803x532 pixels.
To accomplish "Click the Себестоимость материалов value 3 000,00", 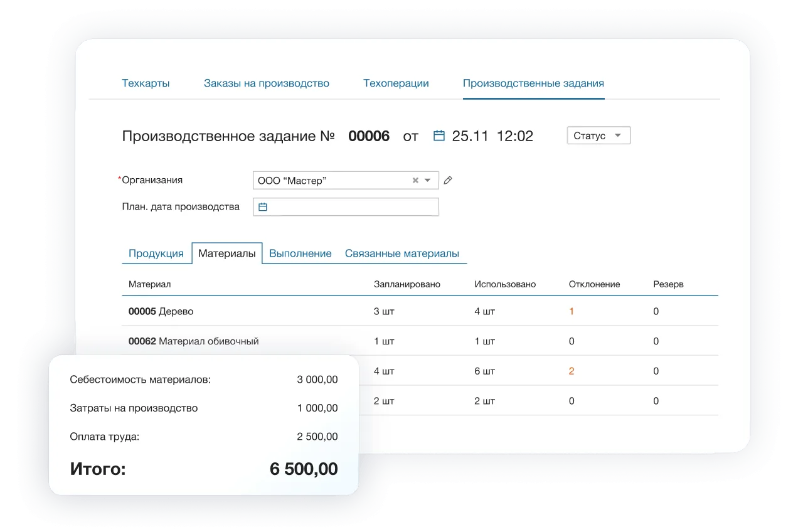I will [317, 380].
